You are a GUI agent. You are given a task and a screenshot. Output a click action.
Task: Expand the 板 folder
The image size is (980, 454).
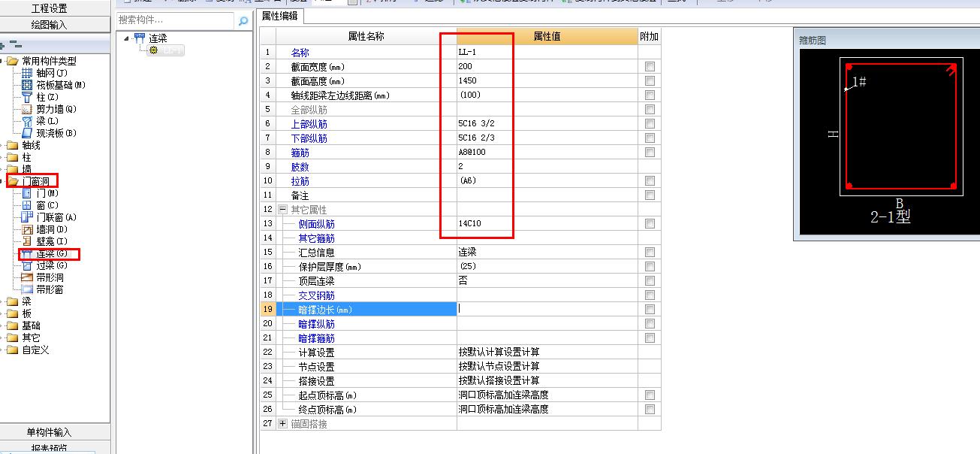2,313
